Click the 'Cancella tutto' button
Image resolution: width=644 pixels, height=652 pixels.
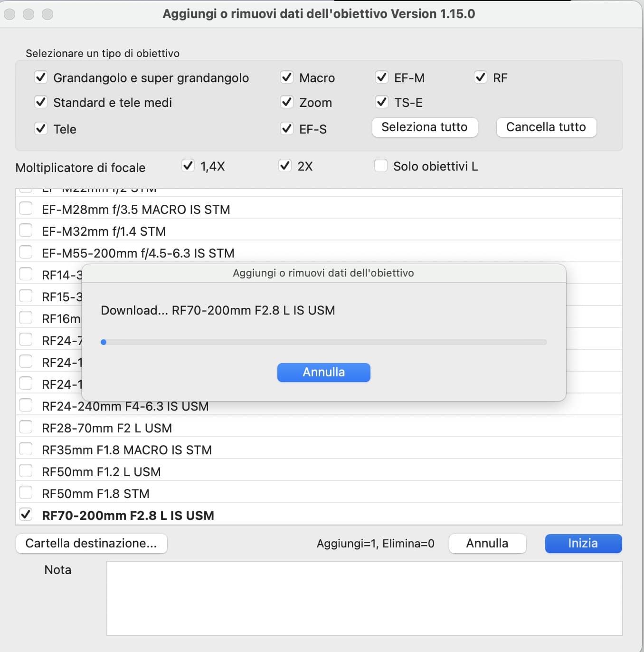pyautogui.click(x=546, y=127)
